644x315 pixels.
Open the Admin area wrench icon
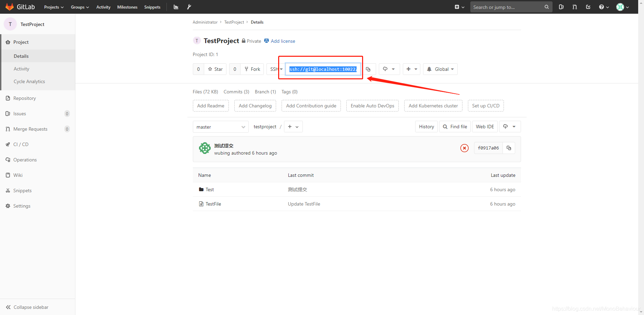[189, 7]
